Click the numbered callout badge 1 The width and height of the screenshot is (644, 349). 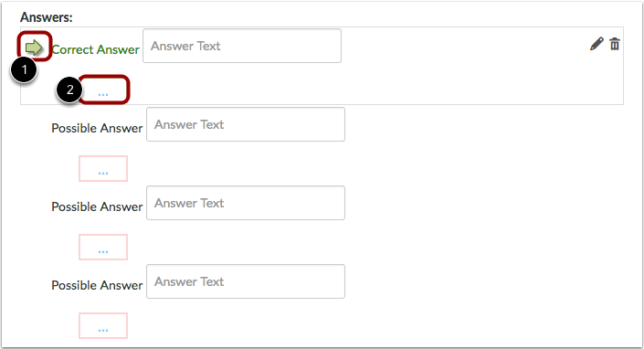click(24, 69)
